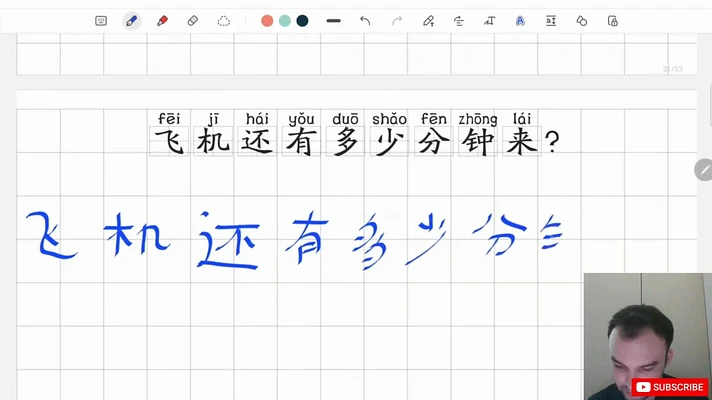This screenshot has width=712, height=400.
Task: Pick the dark navy color swatch
Action: click(x=302, y=21)
